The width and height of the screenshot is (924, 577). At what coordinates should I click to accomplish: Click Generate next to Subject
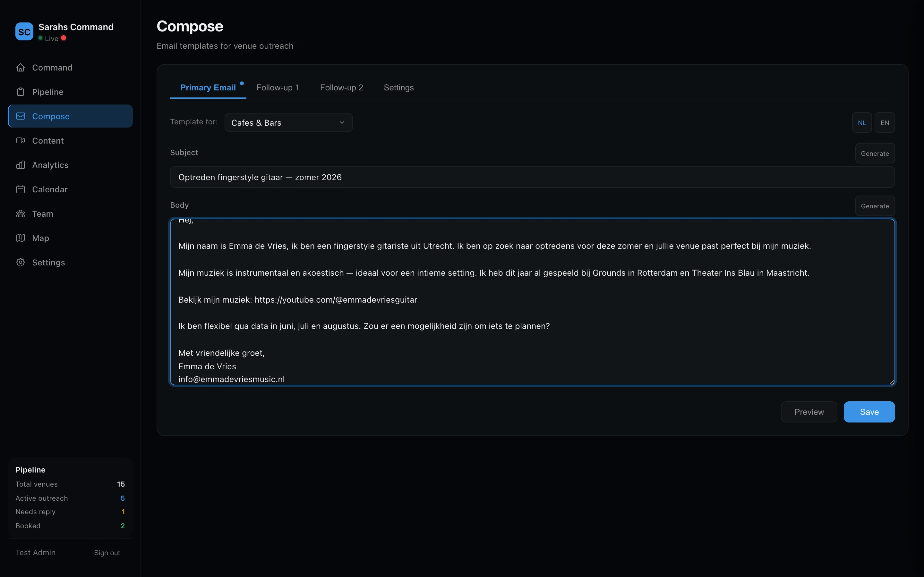point(875,153)
